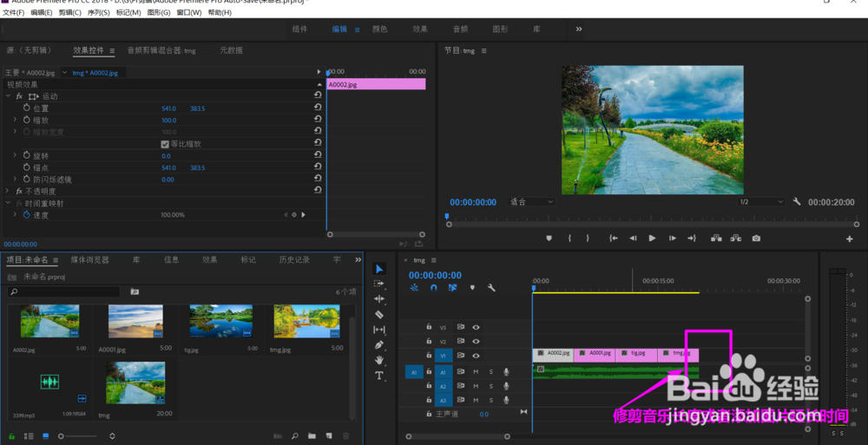Screen dimensions: 868x445
Task: Open the zoom level Fit dropdown
Action: point(531,202)
